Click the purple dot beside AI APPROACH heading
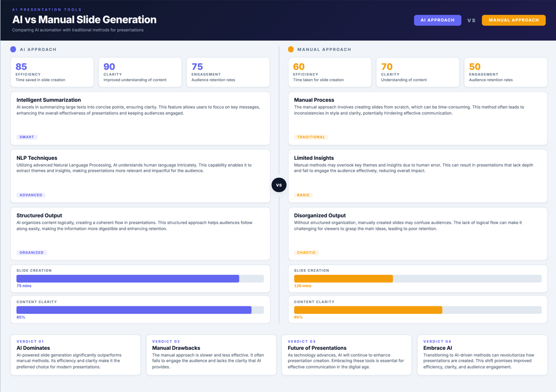556x392 pixels. click(13, 49)
